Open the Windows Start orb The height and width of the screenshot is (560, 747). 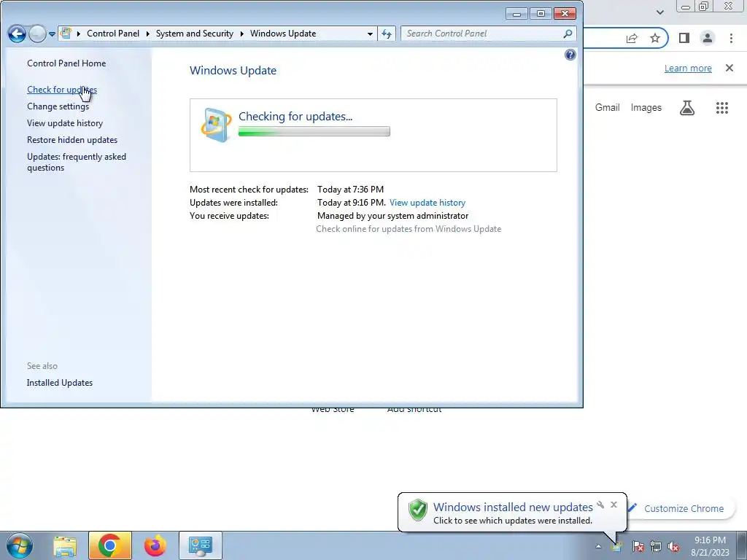(19, 545)
